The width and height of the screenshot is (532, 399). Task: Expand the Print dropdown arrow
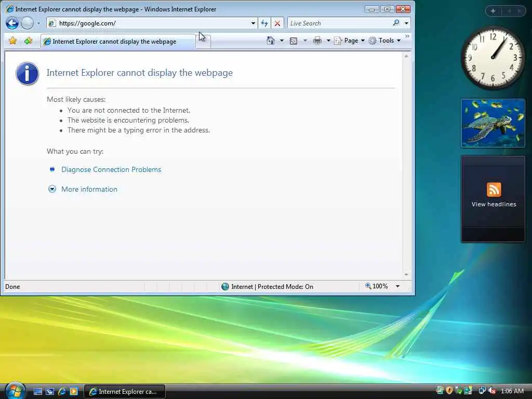[x=328, y=41]
